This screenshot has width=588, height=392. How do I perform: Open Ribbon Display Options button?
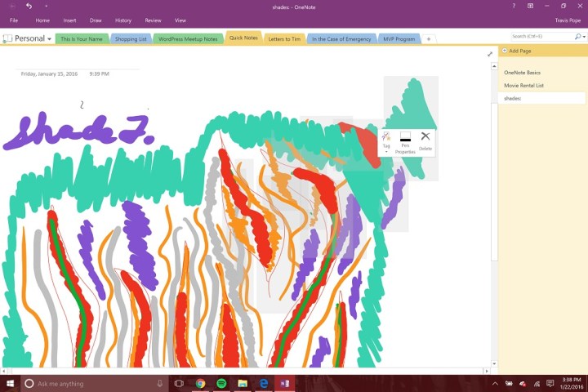(530, 6)
